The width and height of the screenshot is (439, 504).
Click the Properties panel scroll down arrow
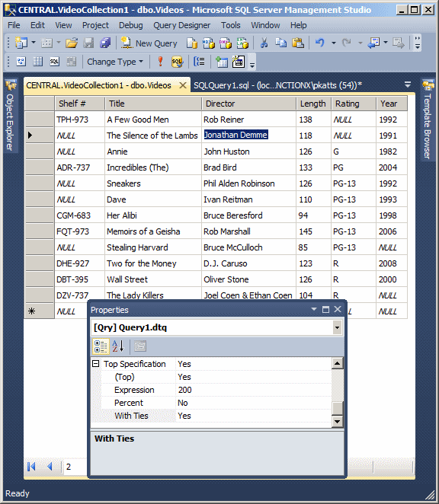(337, 421)
